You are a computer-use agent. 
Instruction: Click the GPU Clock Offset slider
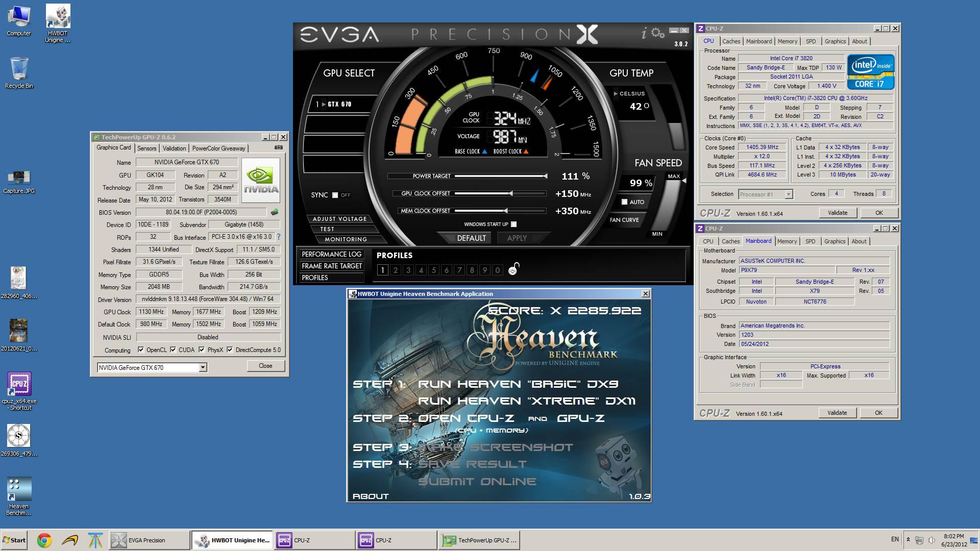[500, 193]
